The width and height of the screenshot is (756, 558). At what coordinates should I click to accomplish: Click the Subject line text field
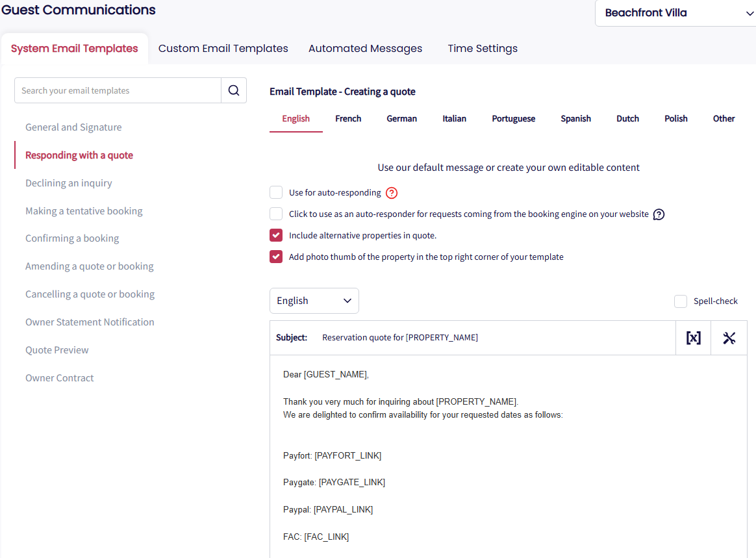(494, 338)
